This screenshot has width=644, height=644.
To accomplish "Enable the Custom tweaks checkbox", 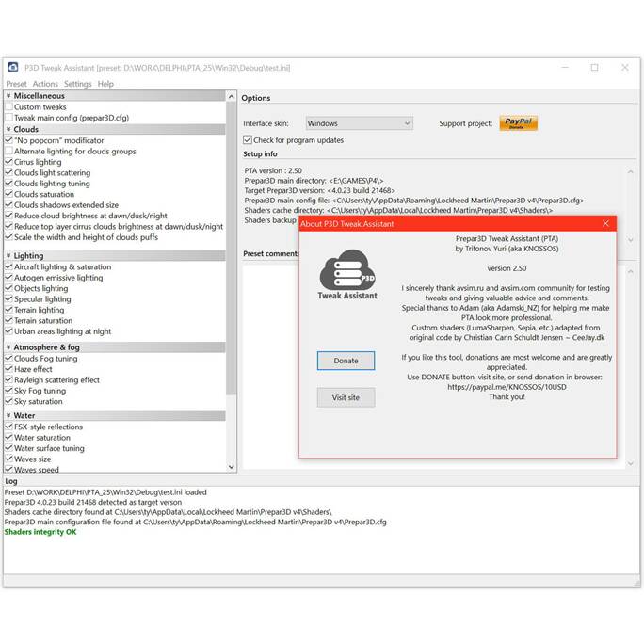I will [x=9, y=106].
